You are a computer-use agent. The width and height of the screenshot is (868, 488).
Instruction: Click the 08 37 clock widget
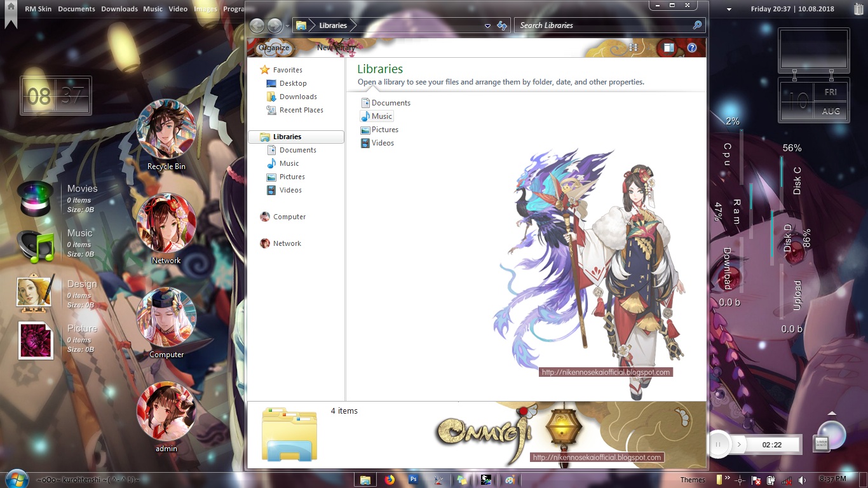(x=56, y=96)
